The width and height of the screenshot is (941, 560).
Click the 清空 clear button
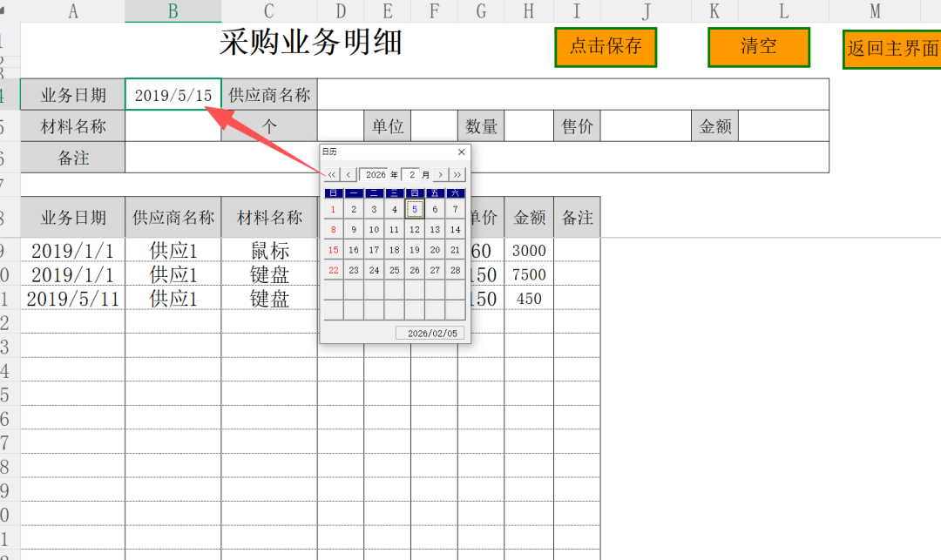coord(758,47)
